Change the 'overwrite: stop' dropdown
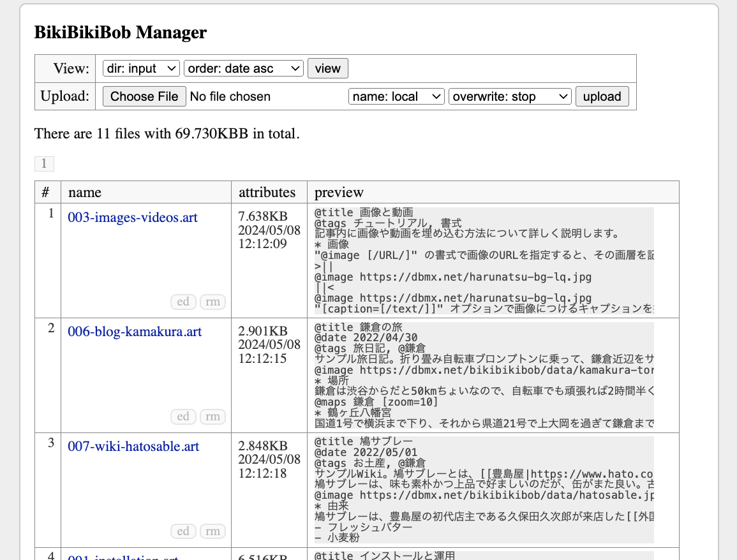This screenshot has height=560, width=737. coord(510,96)
